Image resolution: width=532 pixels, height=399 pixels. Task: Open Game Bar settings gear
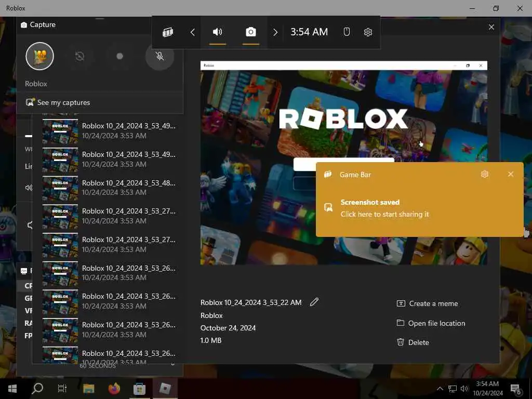(x=368, y=32)
